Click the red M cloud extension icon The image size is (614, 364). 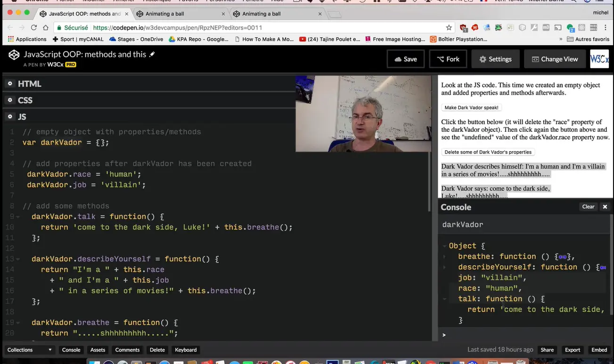coord(475,27)
